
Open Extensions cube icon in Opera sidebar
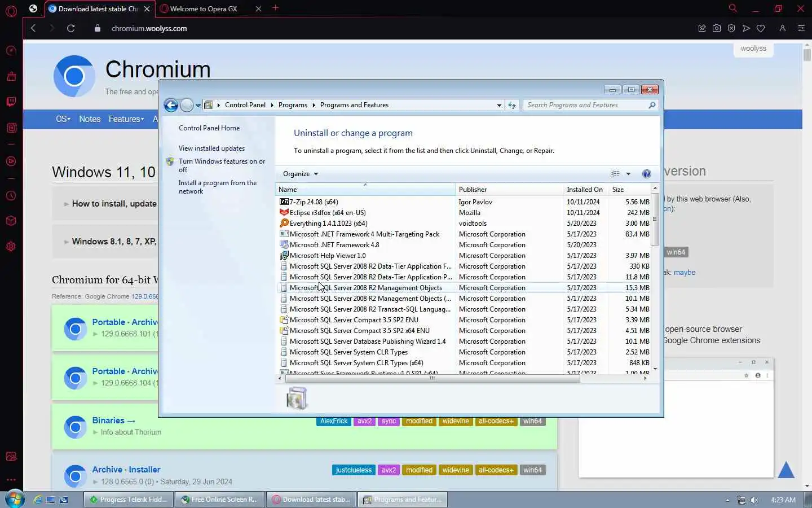(x=11, y=221)
